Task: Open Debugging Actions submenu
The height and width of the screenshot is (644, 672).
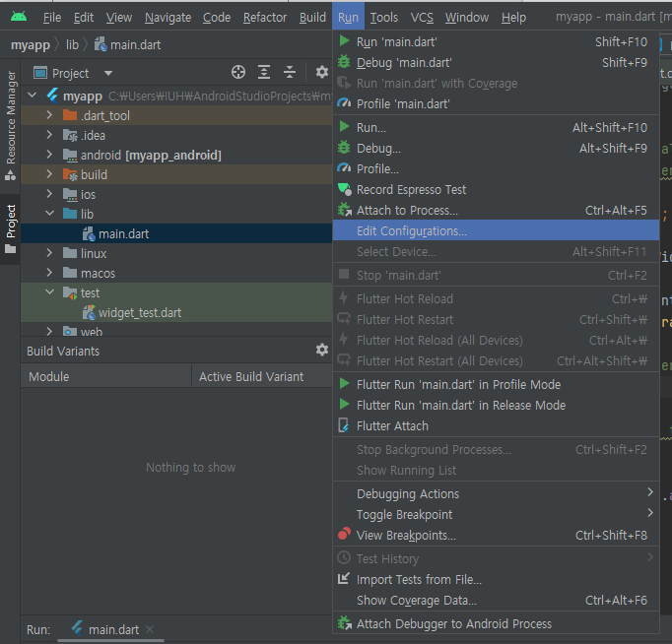Action: click(x=496, y=493)
